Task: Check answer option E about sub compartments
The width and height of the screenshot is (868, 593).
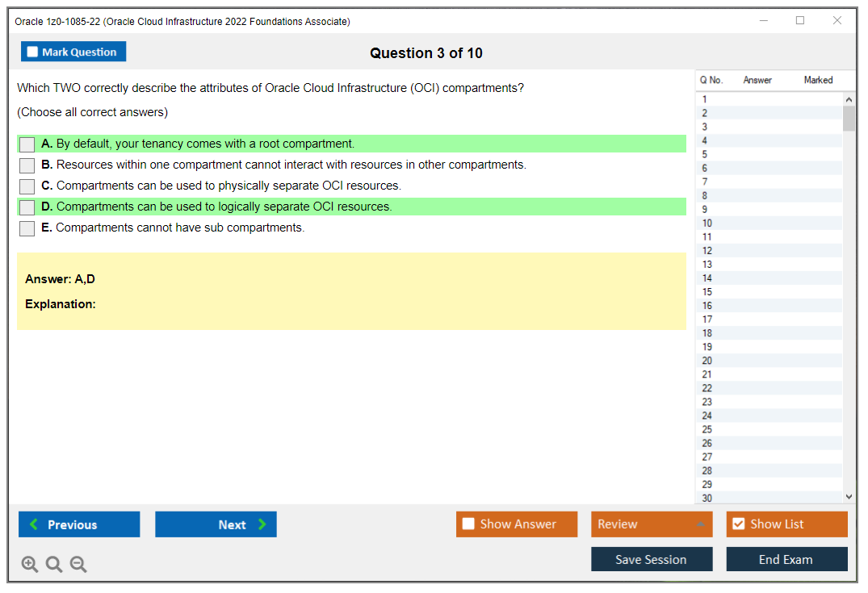Action: (x=27, y=228)
